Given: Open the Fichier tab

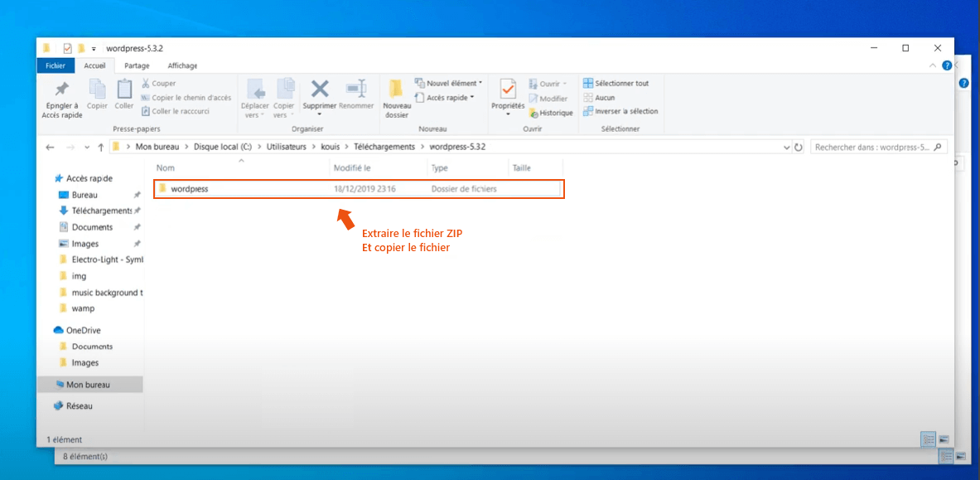Looking at the screenshot, I should click(56, 65).
